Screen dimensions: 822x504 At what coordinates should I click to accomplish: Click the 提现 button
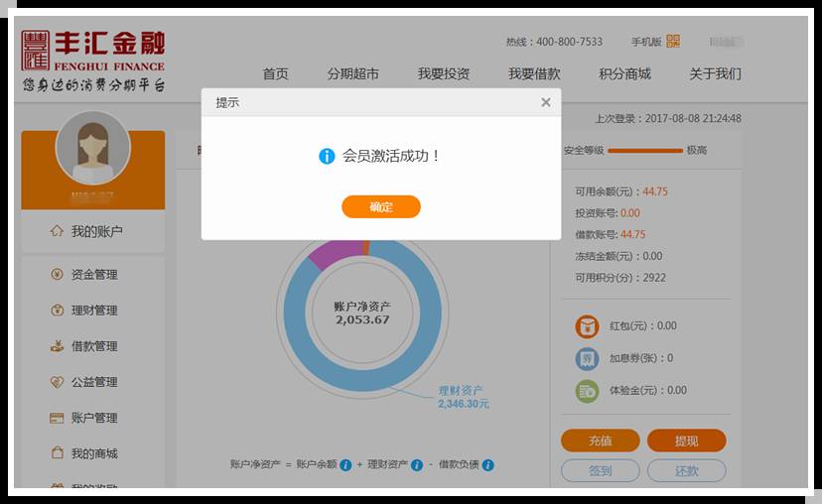(x=686, y=441)
